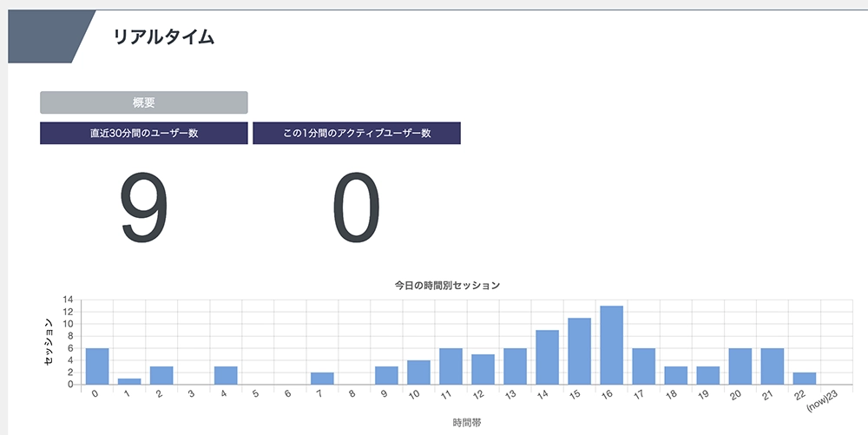868x435 pixels.
Task: Click the bar for hour 4
Action: pos(226,375)
